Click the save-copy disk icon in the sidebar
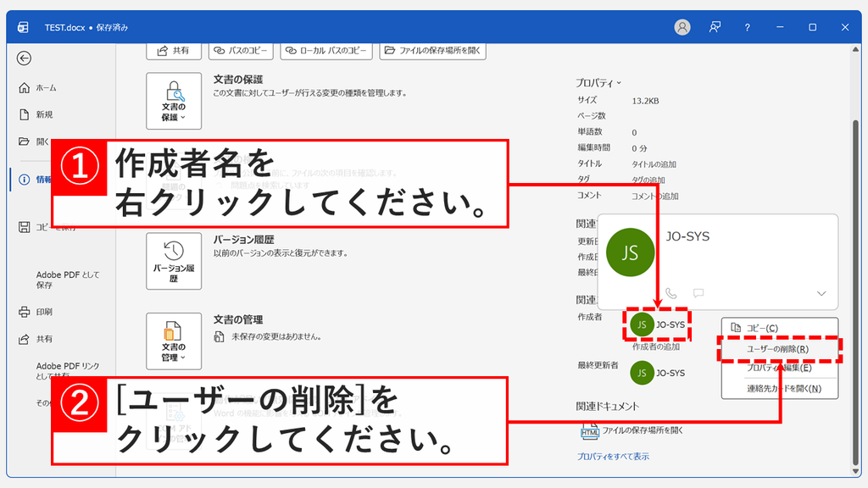868x488 pixels. (x=24, y=227)
